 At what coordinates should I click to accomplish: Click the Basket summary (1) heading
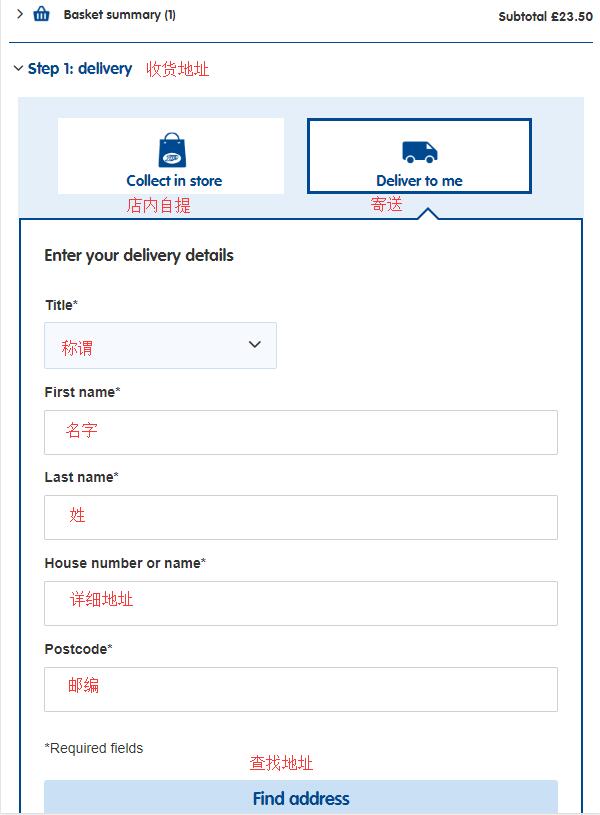pyautogui.click(x=119, y=15)
